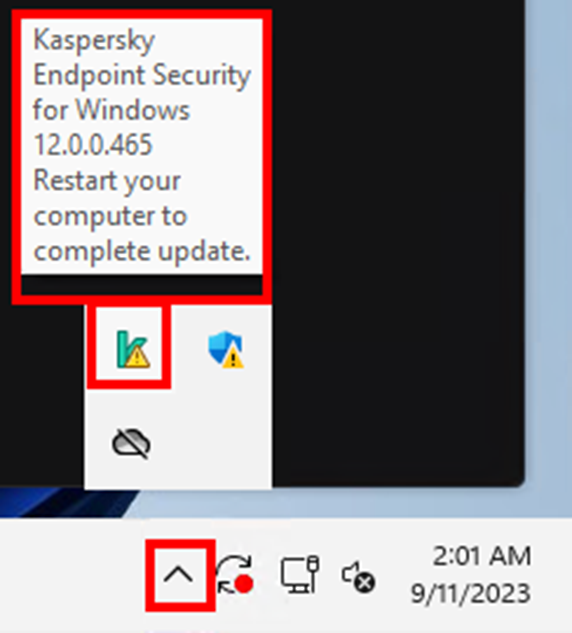Screen dimensions: 572x633
Task: Click the 'Restart your computer' tooltip message
Action: point(142,216)
